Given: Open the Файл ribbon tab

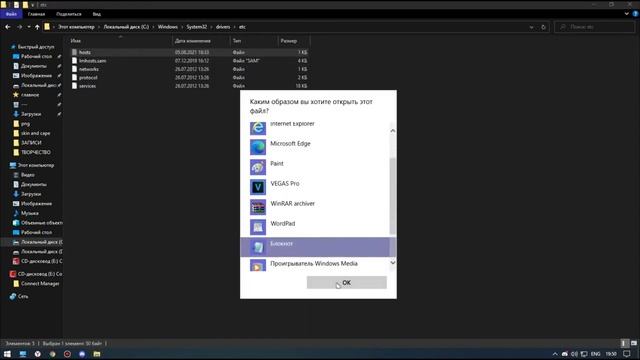Looking at the screenshot, I should 11,14.
